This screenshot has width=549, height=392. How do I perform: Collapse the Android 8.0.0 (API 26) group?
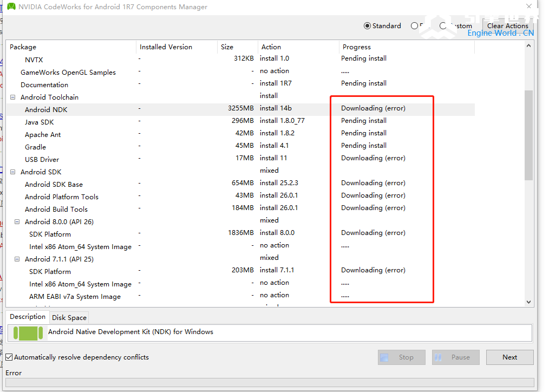click(x=17, y=222)
